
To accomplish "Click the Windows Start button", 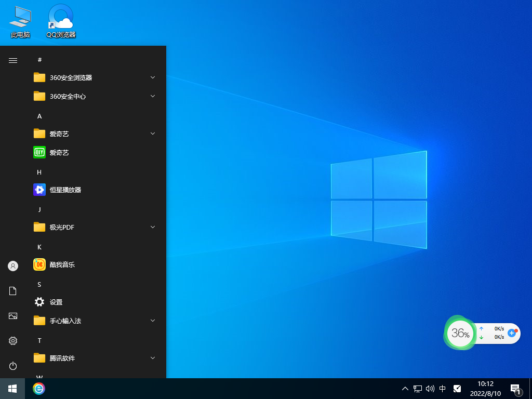I will pyautogui.click(x=12, y=389).
